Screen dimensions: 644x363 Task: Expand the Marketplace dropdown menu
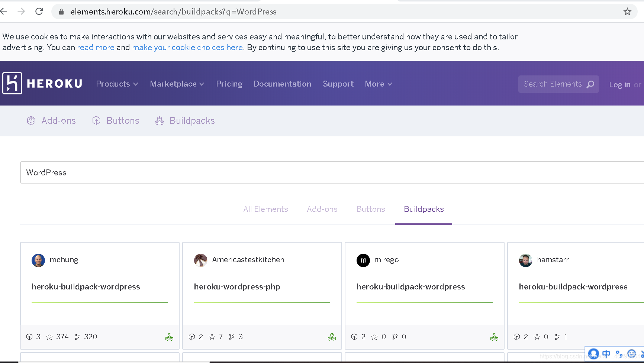177,84
